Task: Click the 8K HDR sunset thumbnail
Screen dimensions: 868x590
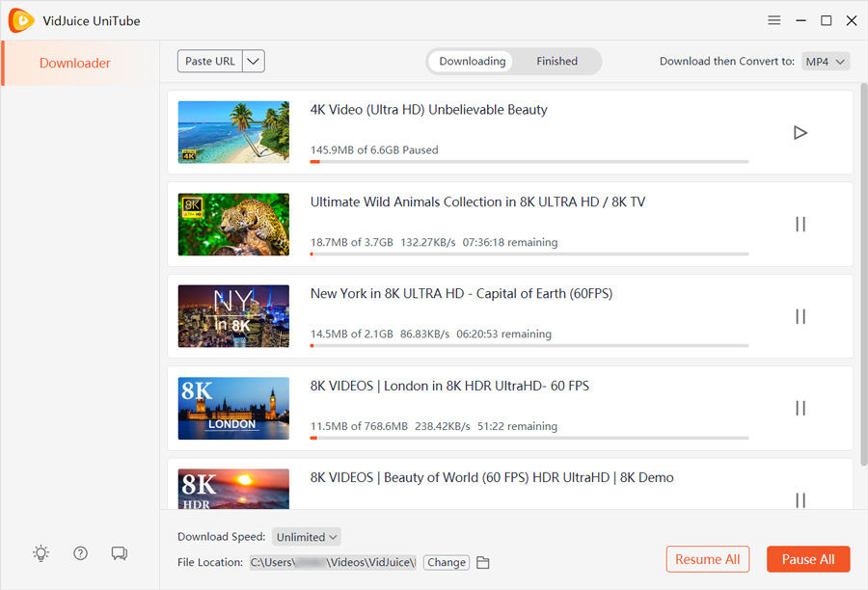Action: 233,490
